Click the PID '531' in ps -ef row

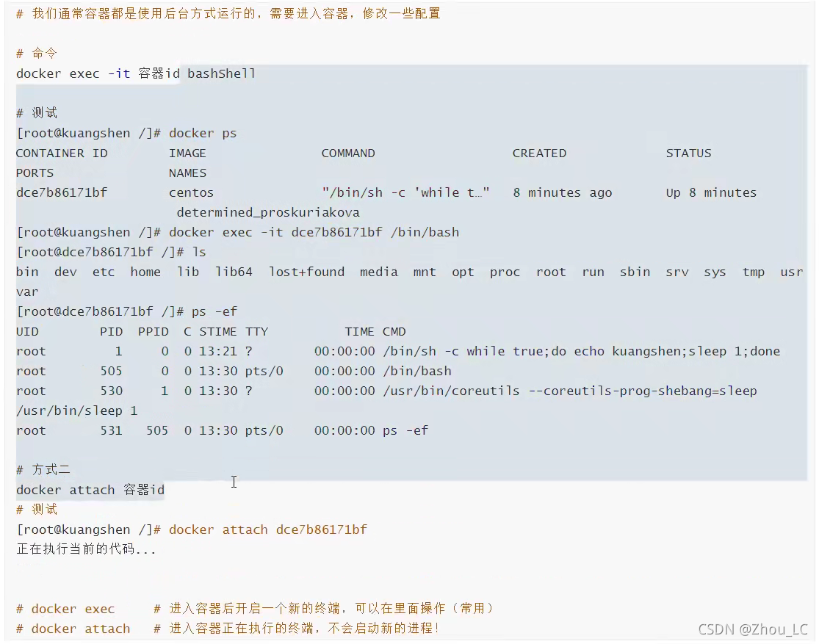[x=111, y=431]
